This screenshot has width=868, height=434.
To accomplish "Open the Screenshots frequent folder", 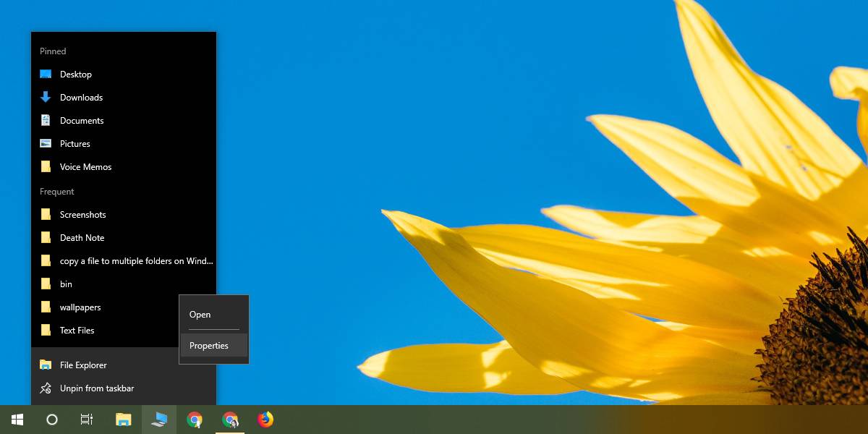I will click(82, 214).
